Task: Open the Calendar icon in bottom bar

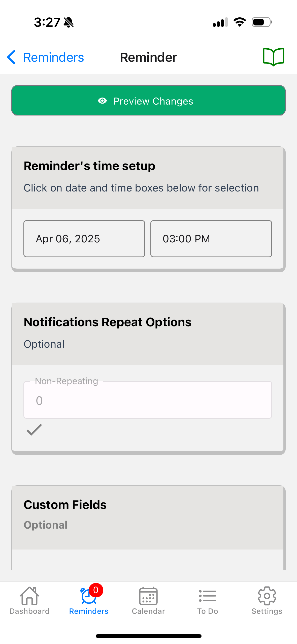Action: 148,596
